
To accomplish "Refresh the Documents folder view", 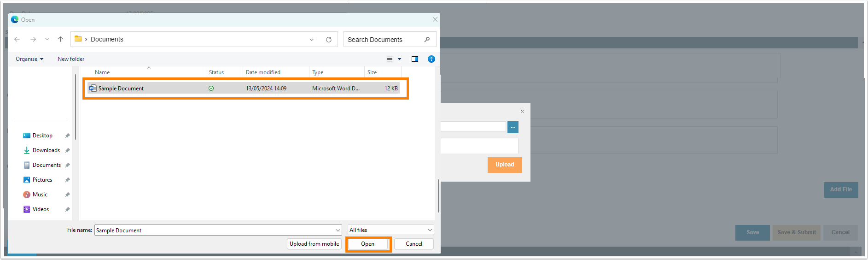I will tap(329, 40).
